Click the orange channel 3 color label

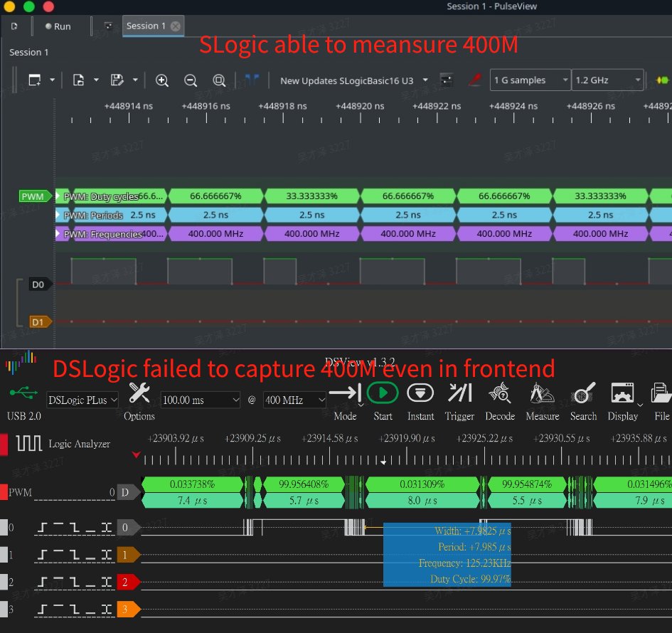click(128, 610)
